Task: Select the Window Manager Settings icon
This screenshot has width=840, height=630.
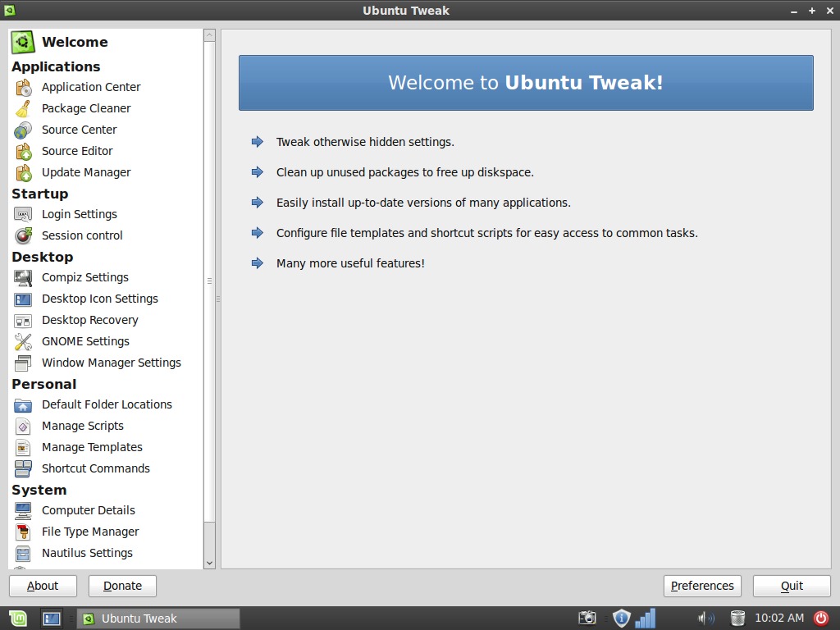Action: (x=23, y=363)
